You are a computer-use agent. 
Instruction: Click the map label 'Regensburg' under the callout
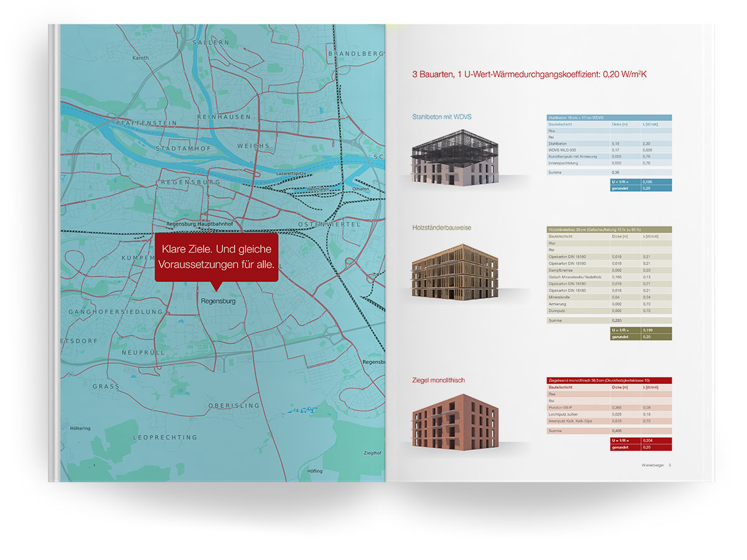218,301
